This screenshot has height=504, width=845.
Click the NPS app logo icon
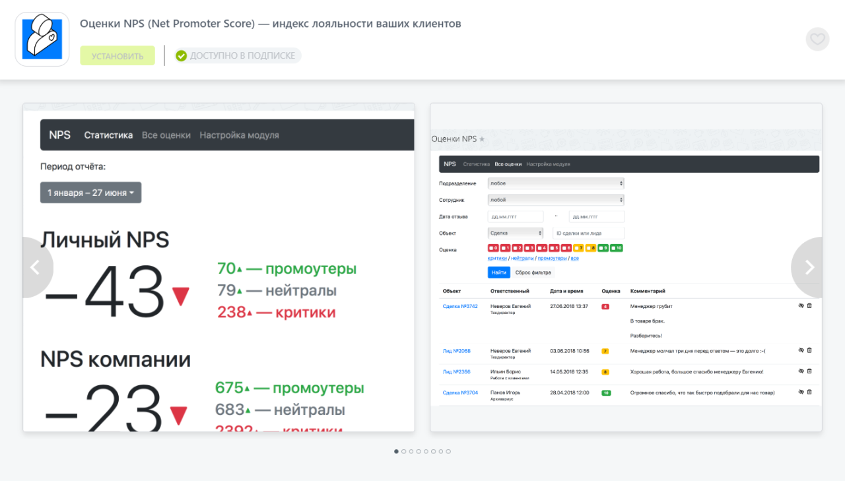coord(42,39)
